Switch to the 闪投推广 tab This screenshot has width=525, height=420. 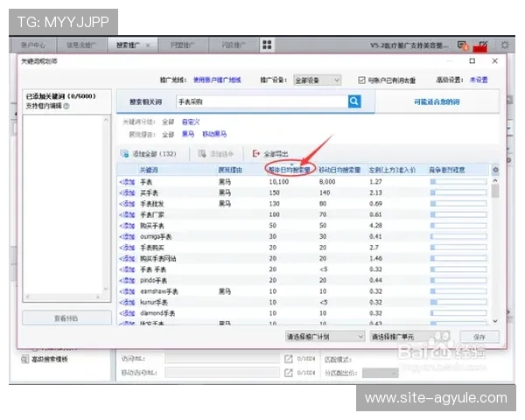click(234, 45)
